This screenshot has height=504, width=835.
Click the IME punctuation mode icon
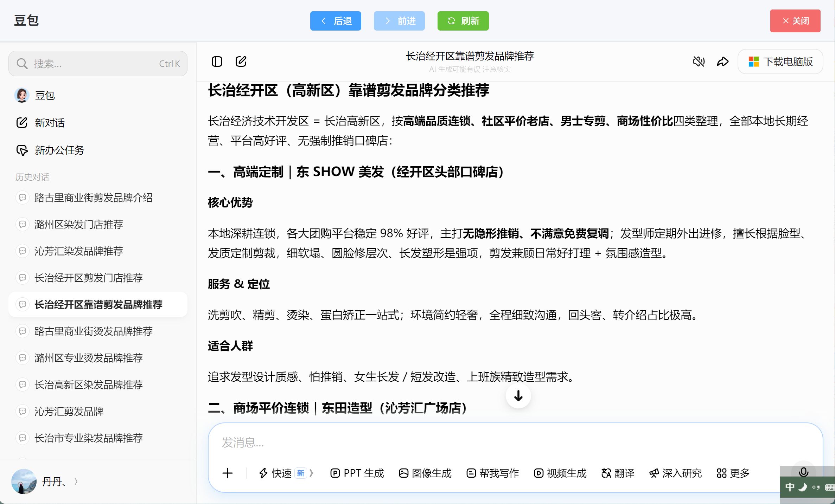(x=816, y=487)
